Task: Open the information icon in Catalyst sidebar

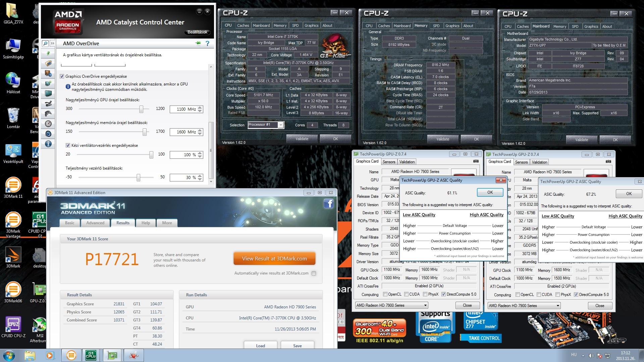Action: coord(48,144)
